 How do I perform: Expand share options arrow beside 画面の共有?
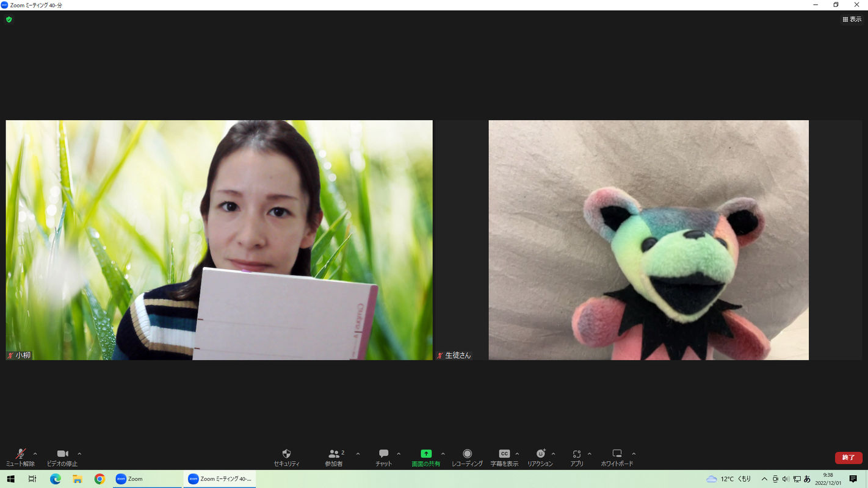pos(443,454)
